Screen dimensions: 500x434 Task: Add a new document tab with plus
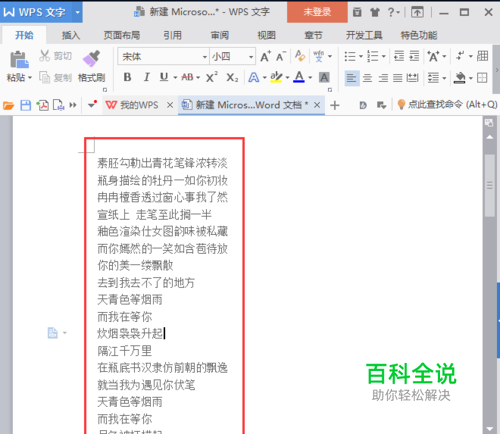(x=335, y=105)
